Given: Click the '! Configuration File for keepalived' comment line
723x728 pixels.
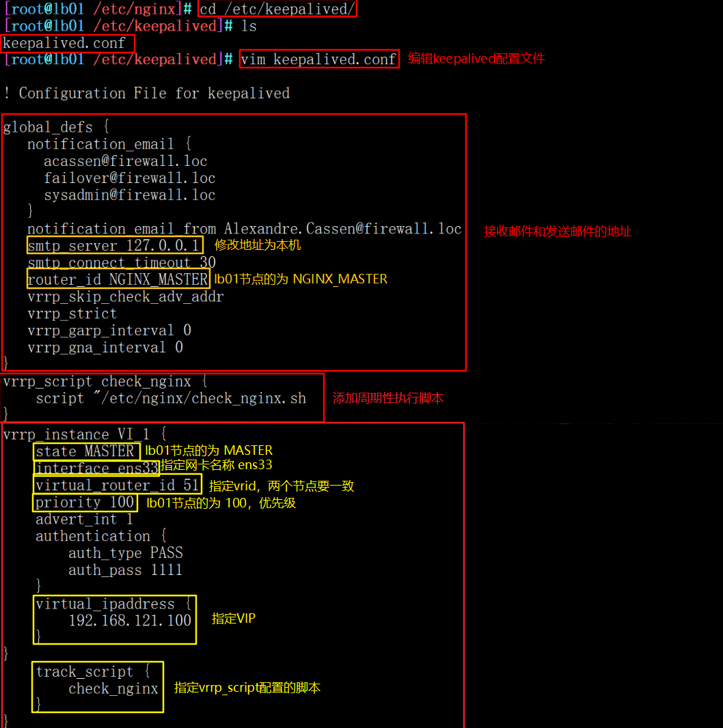Looking at the screenshot, I should 146,94.
